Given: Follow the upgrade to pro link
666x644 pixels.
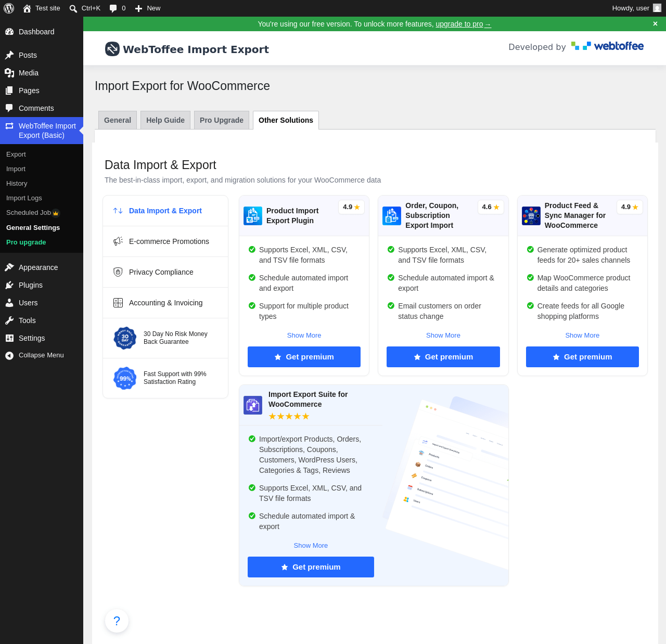Looking at the screenshot, I should pyautogui.click(x=463, y=24).
